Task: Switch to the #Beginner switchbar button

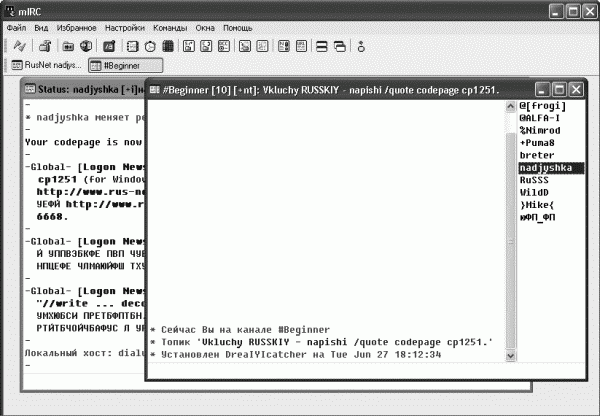Action: 126,65
